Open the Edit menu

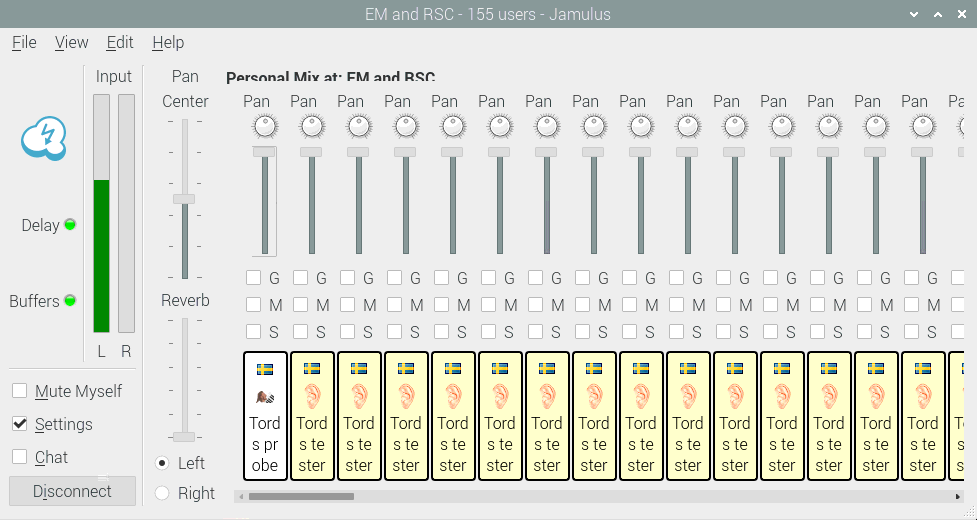tap(120, 42)
